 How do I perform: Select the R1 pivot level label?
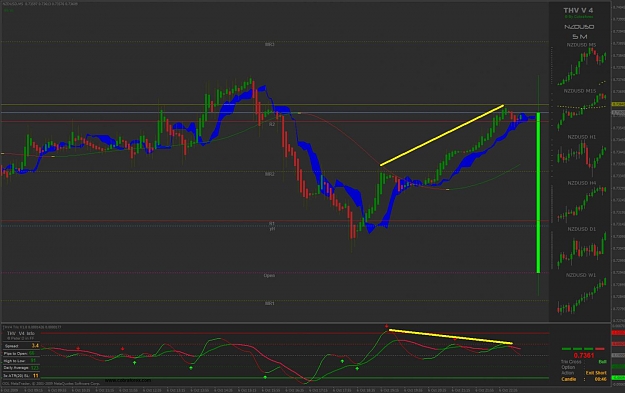pos(272,224)
